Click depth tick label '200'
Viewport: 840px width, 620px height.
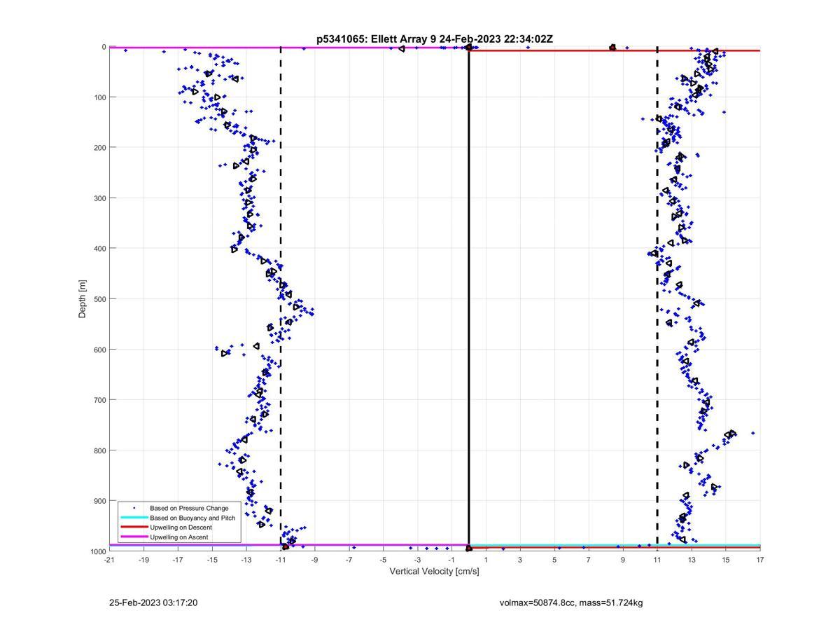100,148
